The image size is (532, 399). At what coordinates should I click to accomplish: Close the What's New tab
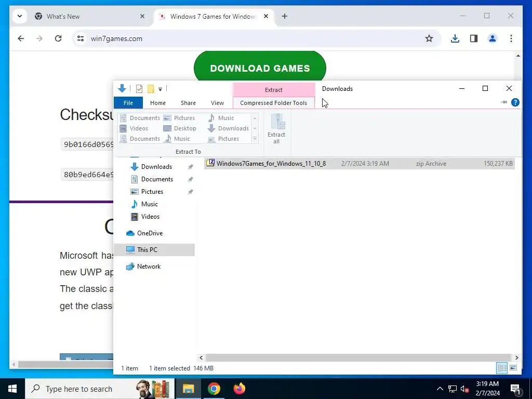coord(142,16)
